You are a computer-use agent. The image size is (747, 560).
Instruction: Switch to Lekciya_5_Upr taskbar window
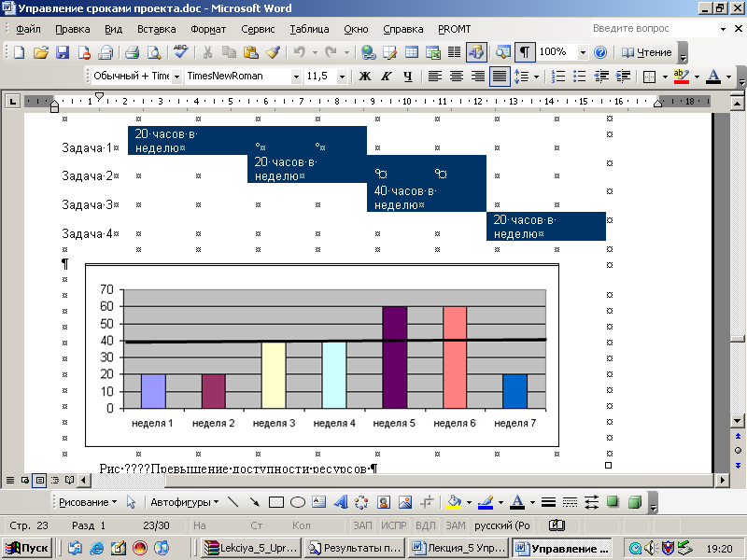252,548
